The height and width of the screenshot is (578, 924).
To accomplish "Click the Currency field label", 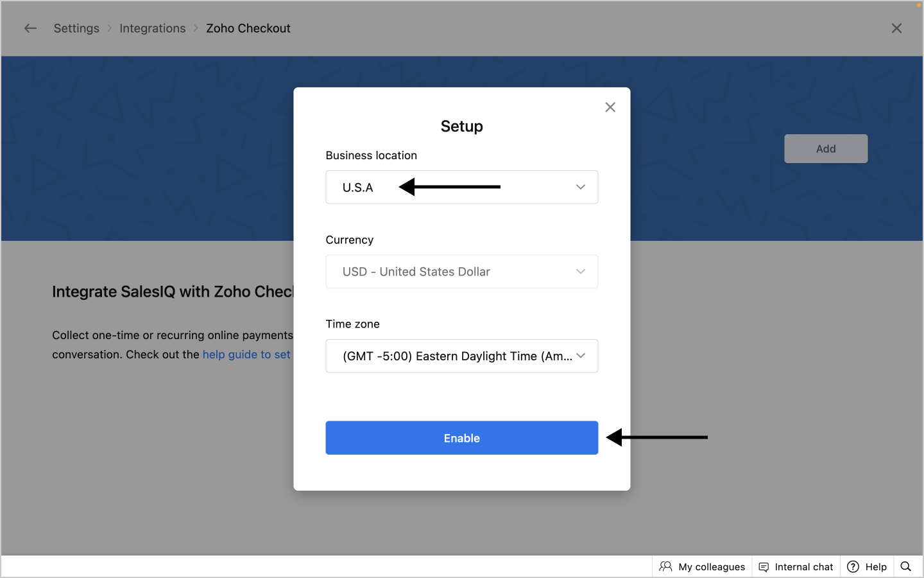I will (350, 240).
